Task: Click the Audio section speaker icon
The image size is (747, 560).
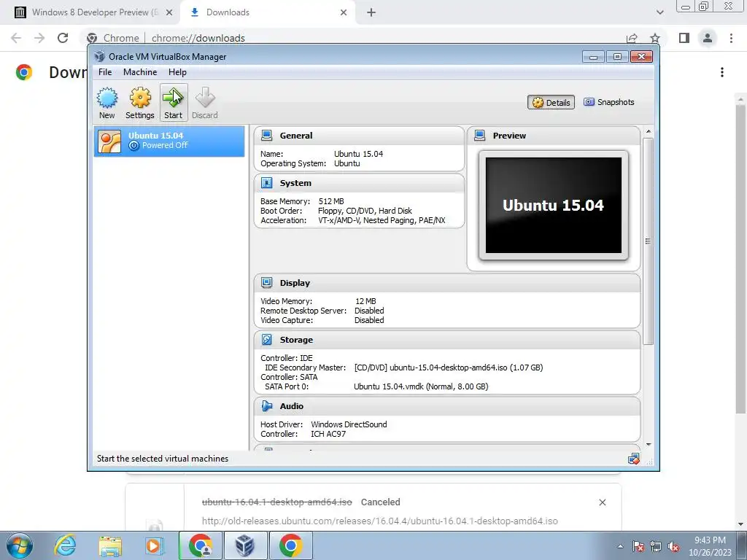Action: 267,405
